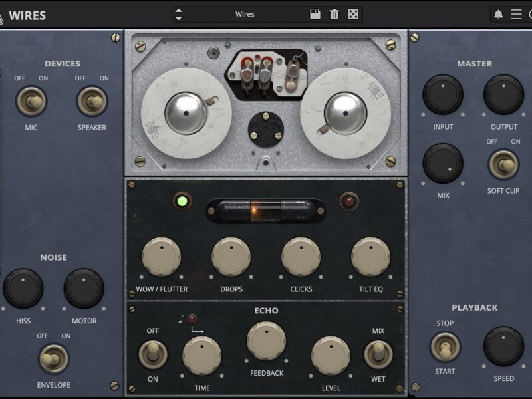Open the hamburger menu icon
Screen dimensions: 532x399
tap(516, 14)
